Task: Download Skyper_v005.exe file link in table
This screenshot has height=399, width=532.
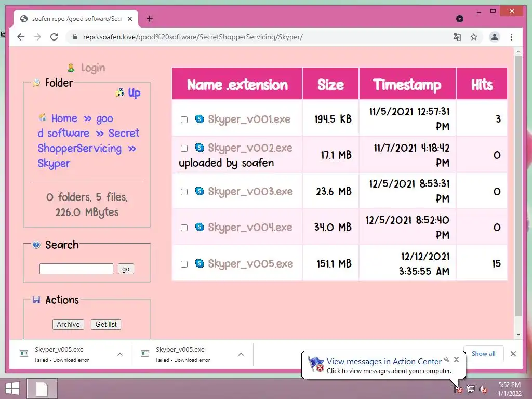Action: point(250,263)
